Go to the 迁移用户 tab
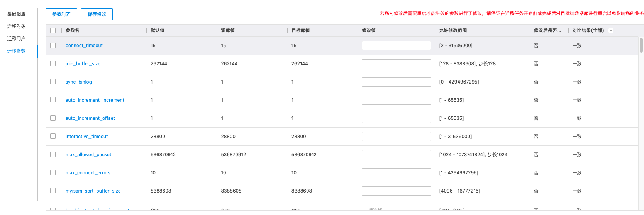 (16, 39)
